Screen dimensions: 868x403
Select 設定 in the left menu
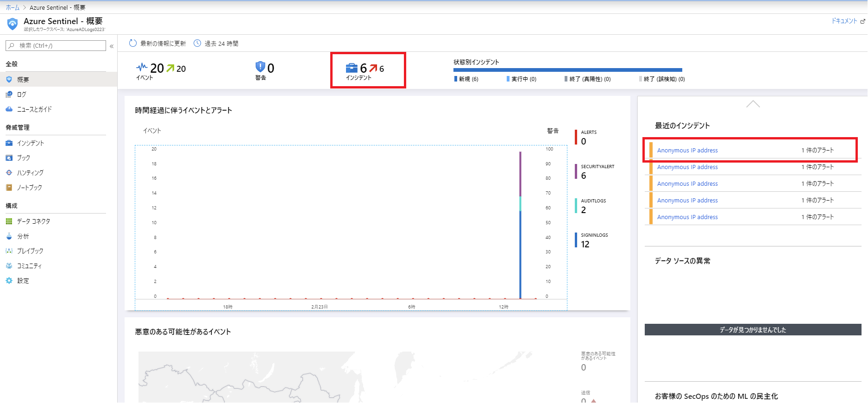tap(58, 281)
